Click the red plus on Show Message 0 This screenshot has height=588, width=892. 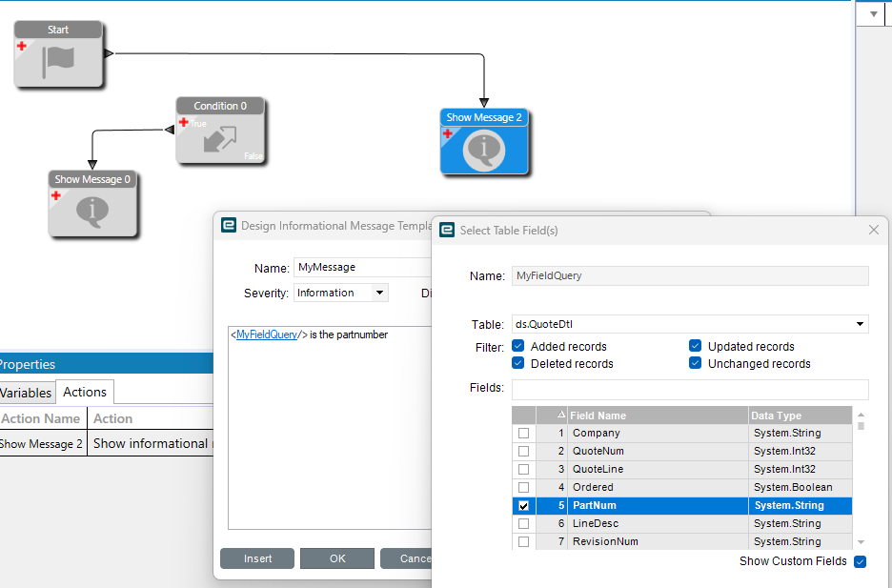coord(55,195)
